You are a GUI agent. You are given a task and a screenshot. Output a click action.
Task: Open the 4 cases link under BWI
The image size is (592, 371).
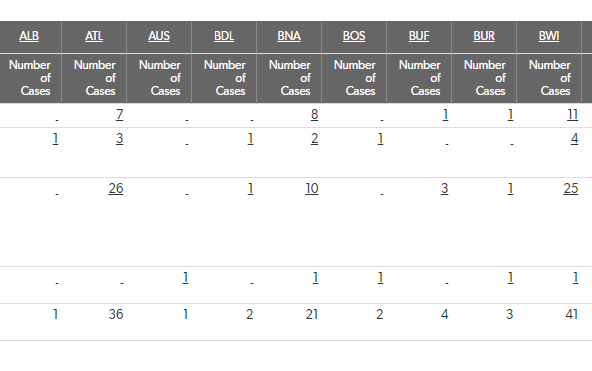[x=574, y=139]
